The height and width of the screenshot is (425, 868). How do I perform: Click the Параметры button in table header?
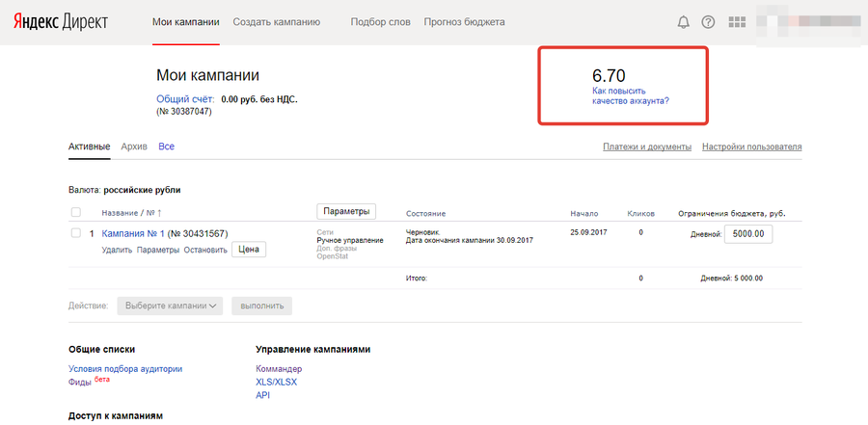click(x=346, y=211)
